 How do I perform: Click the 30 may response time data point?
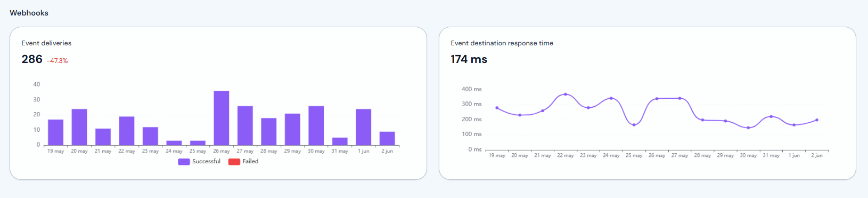748,128
